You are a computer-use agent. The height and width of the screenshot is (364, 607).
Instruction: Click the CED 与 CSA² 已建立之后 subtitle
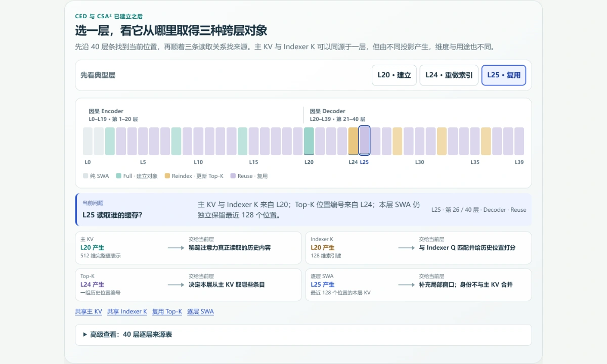109,16
